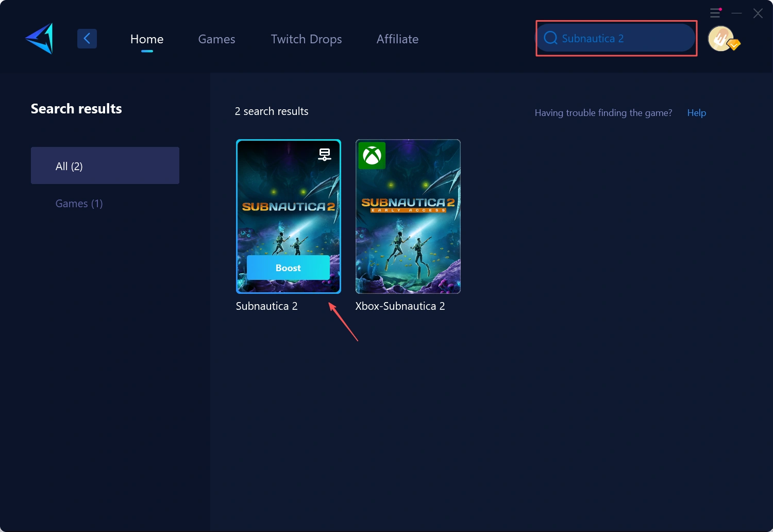Click the search magnifier icon

[x=550, y=38]
